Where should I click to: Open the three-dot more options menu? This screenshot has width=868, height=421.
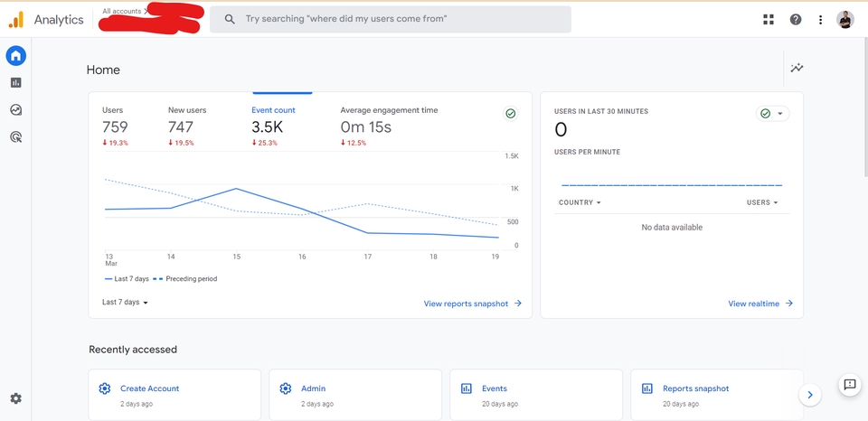pos(821,19)
